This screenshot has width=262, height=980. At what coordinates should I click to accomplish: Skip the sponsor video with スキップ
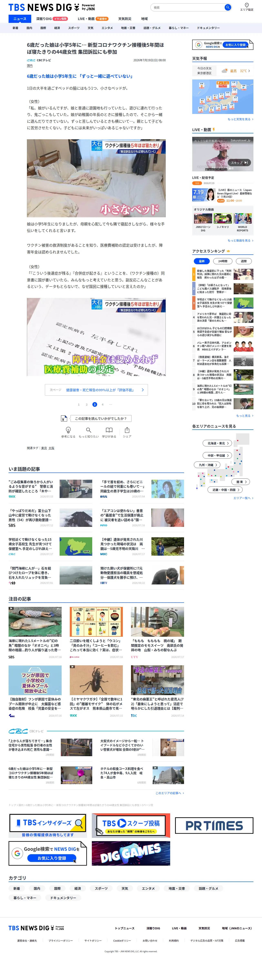(240, 162)
